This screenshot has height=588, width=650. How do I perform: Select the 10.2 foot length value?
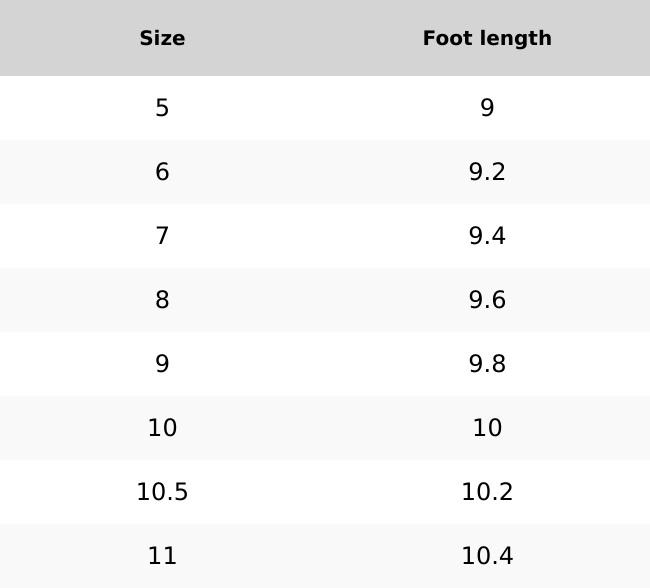pyautogui.click(x=487, y=492)
